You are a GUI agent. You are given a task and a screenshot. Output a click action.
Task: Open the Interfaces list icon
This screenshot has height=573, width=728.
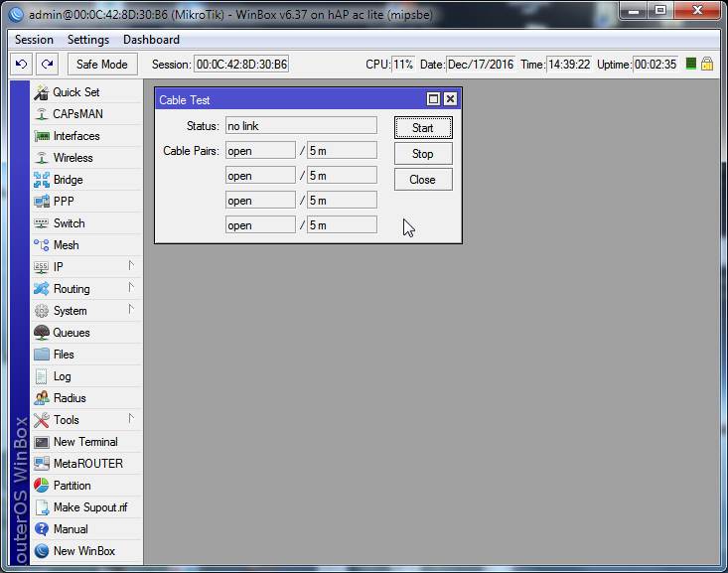click(x=42, y=136)
